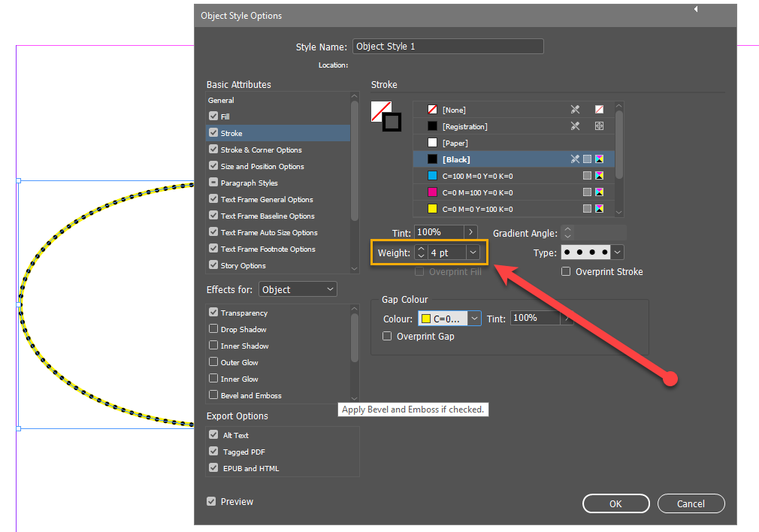Enable the Overprint Gap option

pos(387,336)
